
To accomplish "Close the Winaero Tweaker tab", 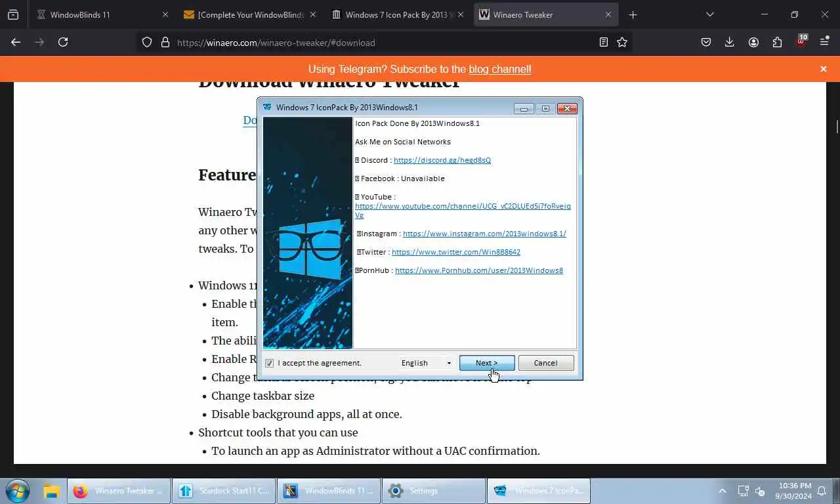I will [608, 14].
